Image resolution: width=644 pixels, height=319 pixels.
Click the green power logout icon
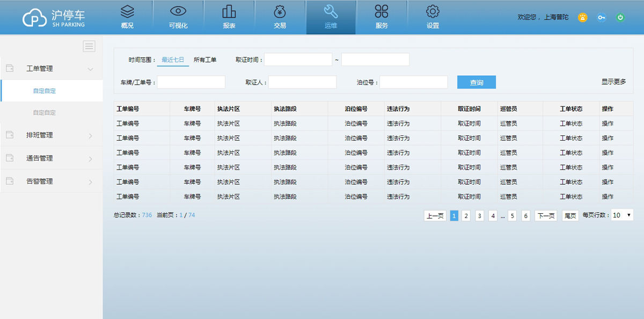click(x=620, y=17)
